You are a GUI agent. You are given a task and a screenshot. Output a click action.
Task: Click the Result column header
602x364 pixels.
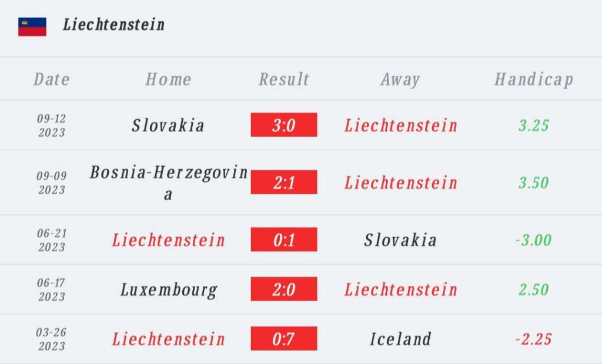coord(284,79)
